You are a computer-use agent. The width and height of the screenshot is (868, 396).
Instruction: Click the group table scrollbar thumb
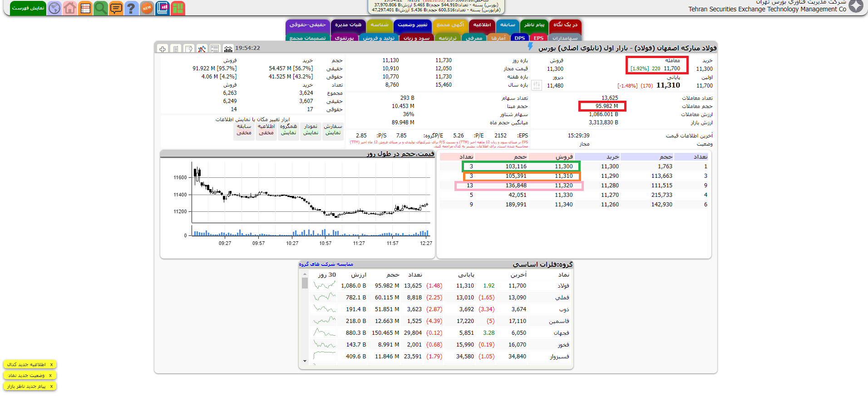[305, 283]
